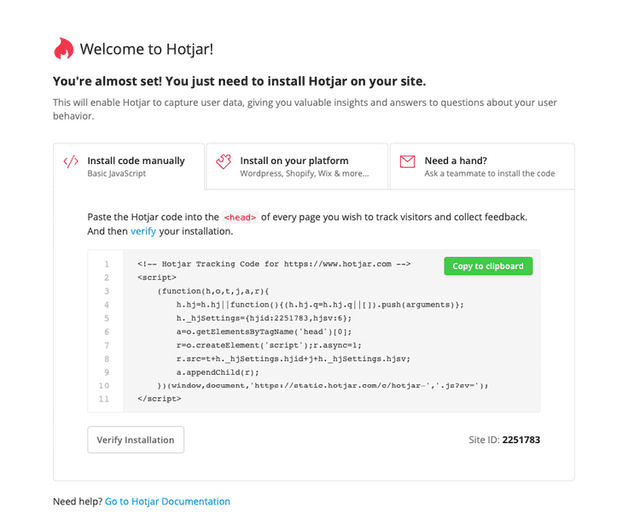Copy tracking code to clipboard

488,266
